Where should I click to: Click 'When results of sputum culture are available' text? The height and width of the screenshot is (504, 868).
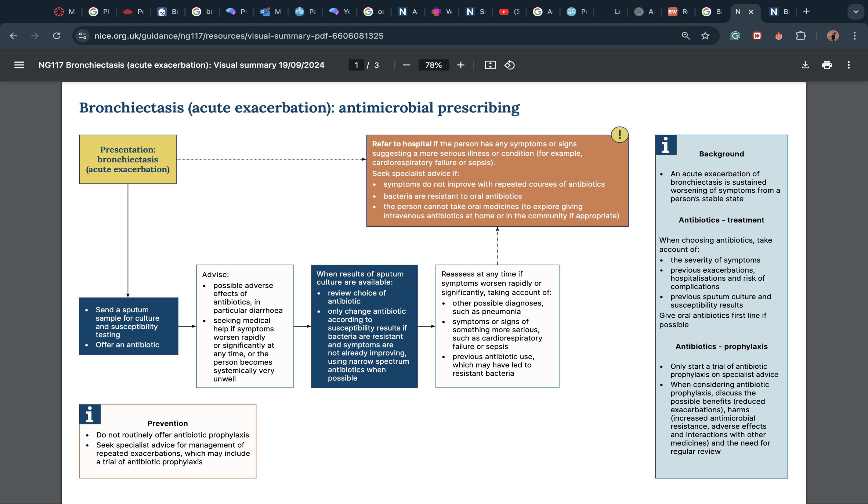(360, 278)
